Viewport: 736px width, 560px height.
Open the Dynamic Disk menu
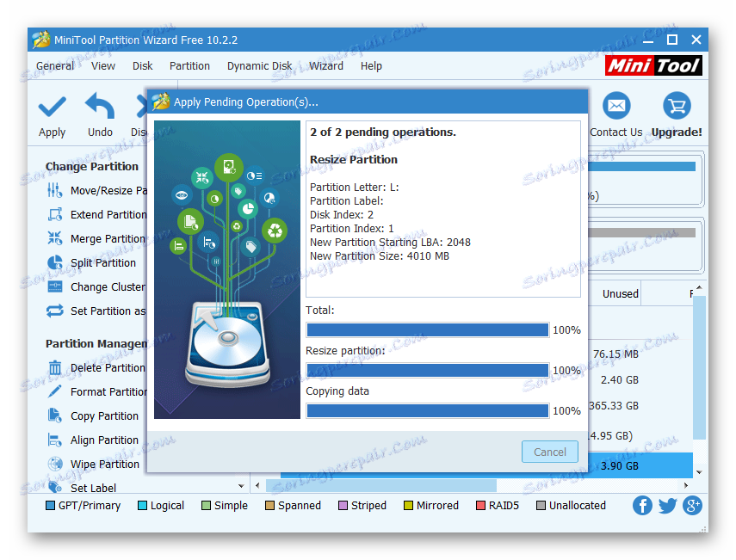[260, 66]
